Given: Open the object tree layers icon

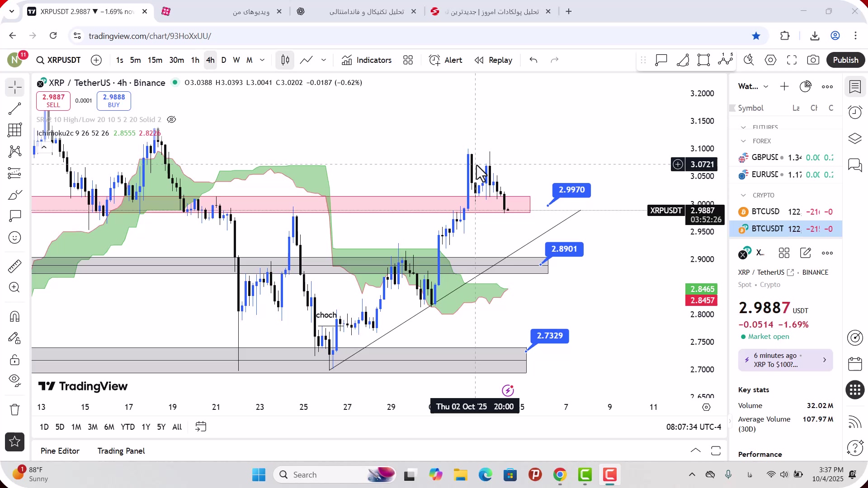Looking at the screenshot, I should (855, 138).
